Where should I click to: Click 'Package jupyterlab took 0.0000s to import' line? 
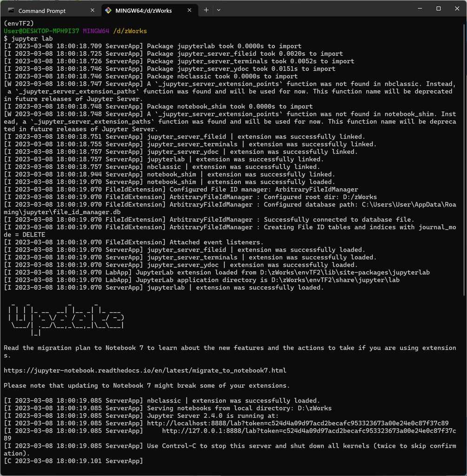pyautogui.click(x=152, y=46)
